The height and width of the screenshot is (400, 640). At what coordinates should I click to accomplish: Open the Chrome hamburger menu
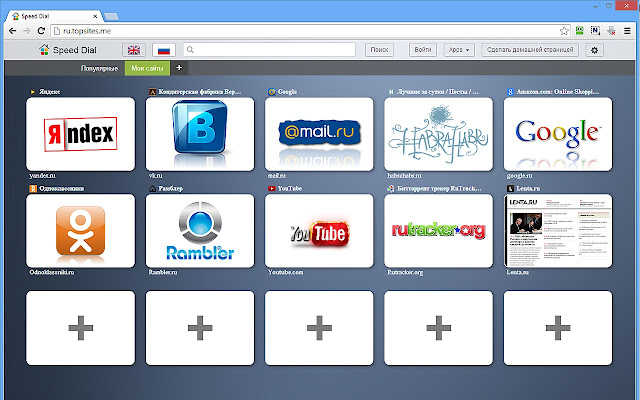627,31
